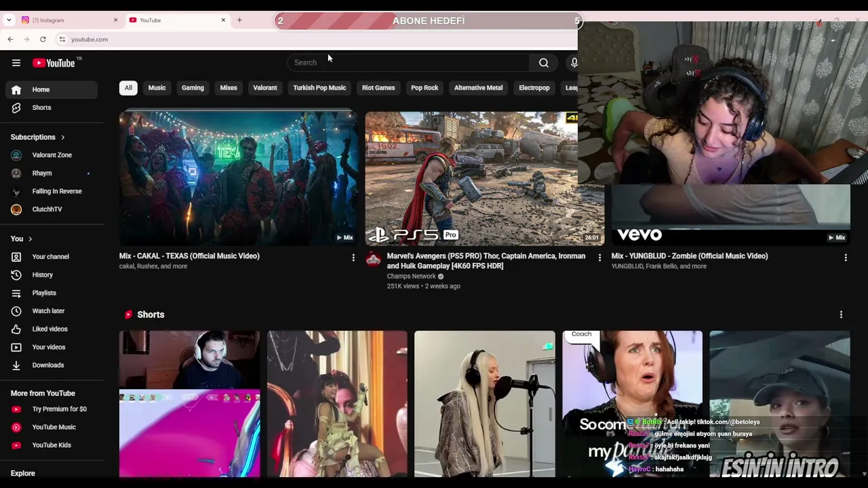
Task: Select the Alternative Metal filter chip
Action: pyautogui.click(x=478, y=88)
